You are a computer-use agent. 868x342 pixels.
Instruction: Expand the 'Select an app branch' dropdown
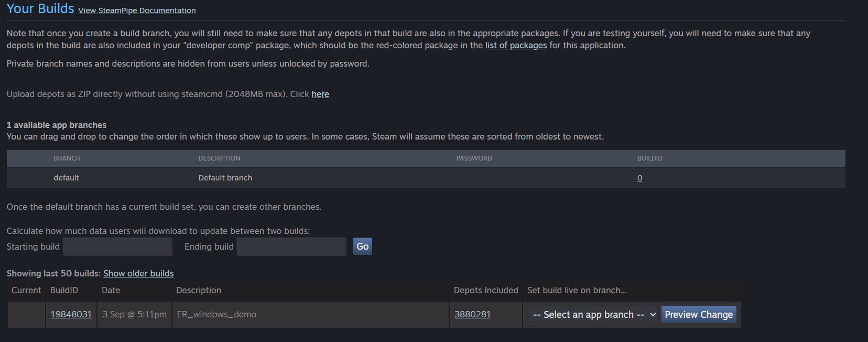click(593, 315)
